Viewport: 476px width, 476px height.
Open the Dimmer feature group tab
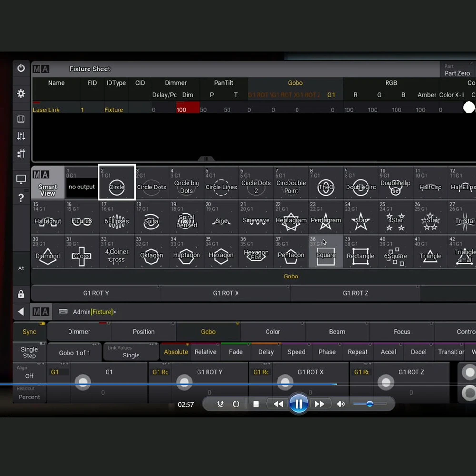coord(79,332)
